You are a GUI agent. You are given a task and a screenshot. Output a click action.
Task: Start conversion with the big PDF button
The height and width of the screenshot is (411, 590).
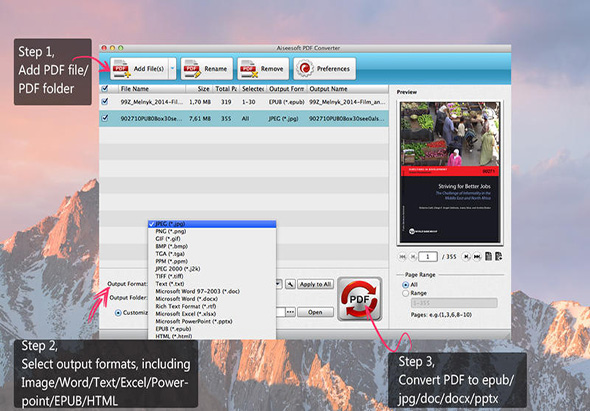[360, 299]
